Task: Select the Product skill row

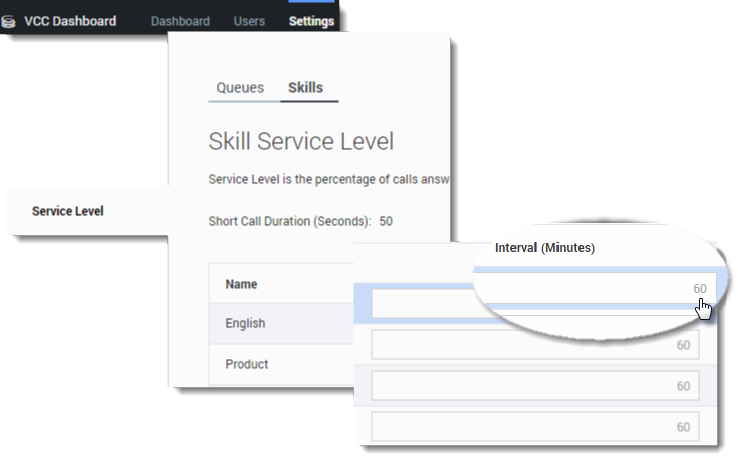Action: point(246,364)
